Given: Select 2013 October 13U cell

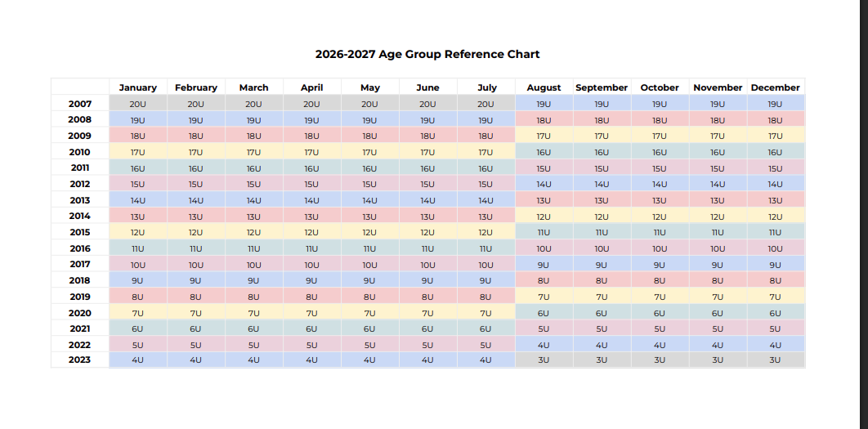Looking at the screenshot, I should pyautogui.click(x=660, y=200).
